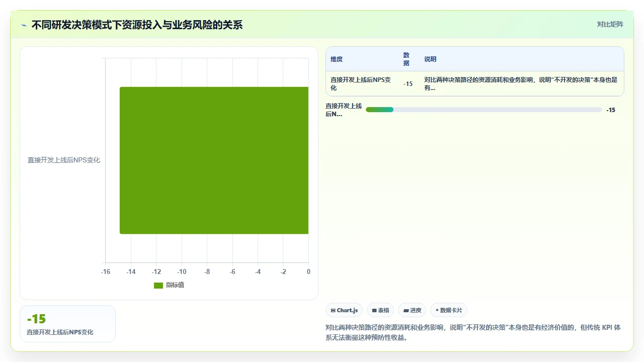
Task: Click the 数据 column header
Action: (x=407, y=59)
